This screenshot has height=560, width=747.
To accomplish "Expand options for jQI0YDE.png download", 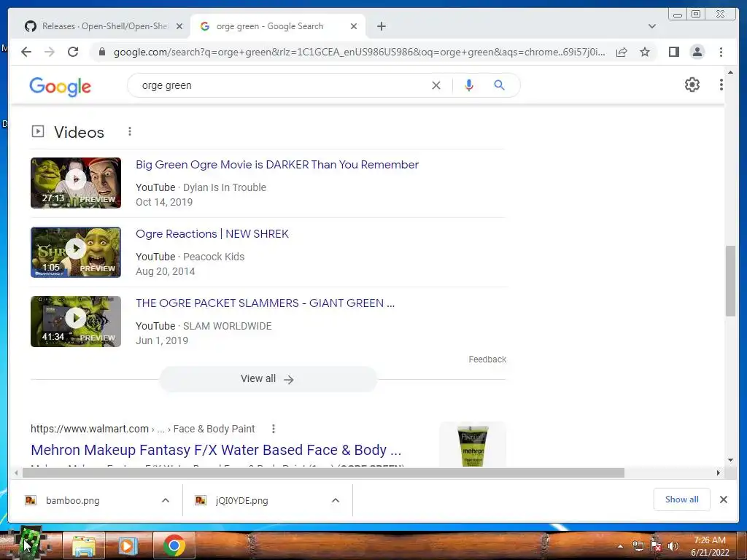I will pos(336,500).
